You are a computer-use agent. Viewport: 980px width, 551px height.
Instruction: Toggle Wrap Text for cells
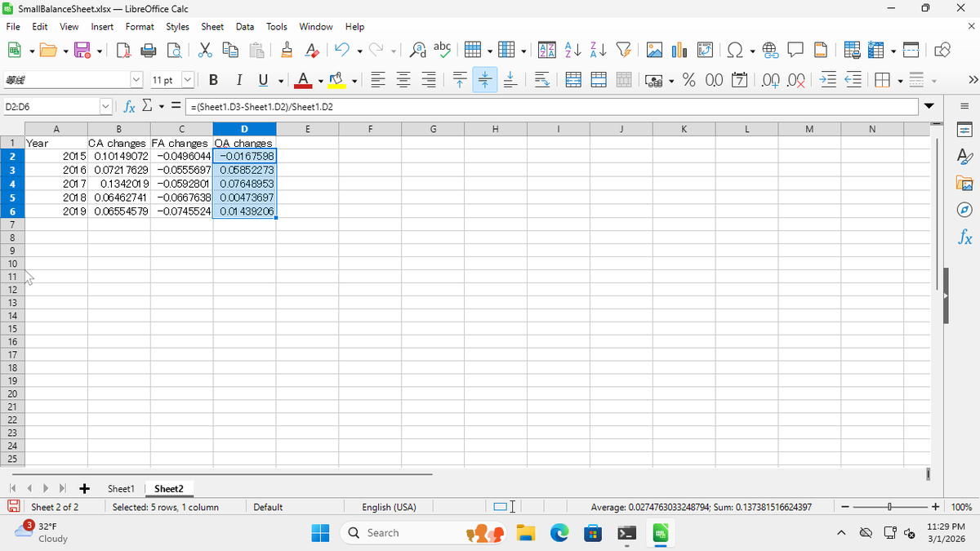542,80
